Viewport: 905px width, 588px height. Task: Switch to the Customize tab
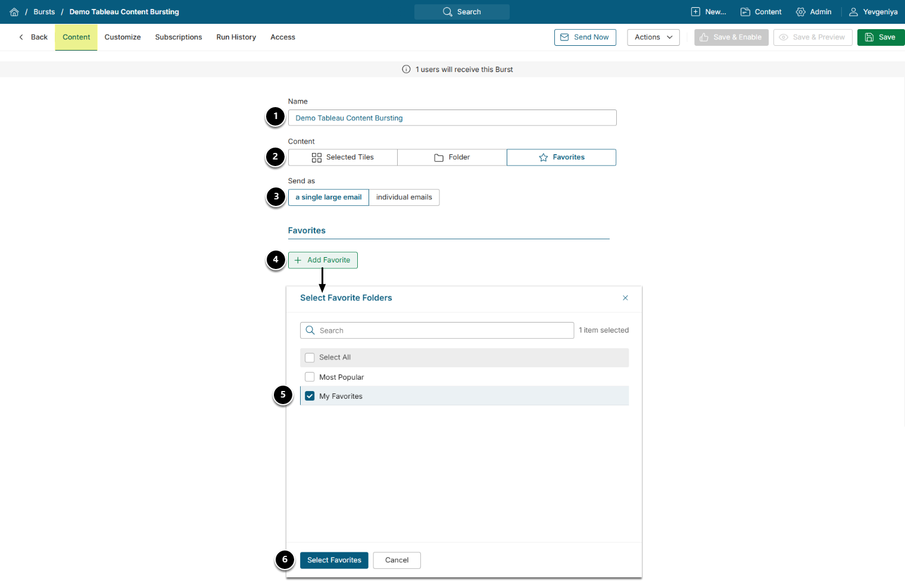point(123,37)
